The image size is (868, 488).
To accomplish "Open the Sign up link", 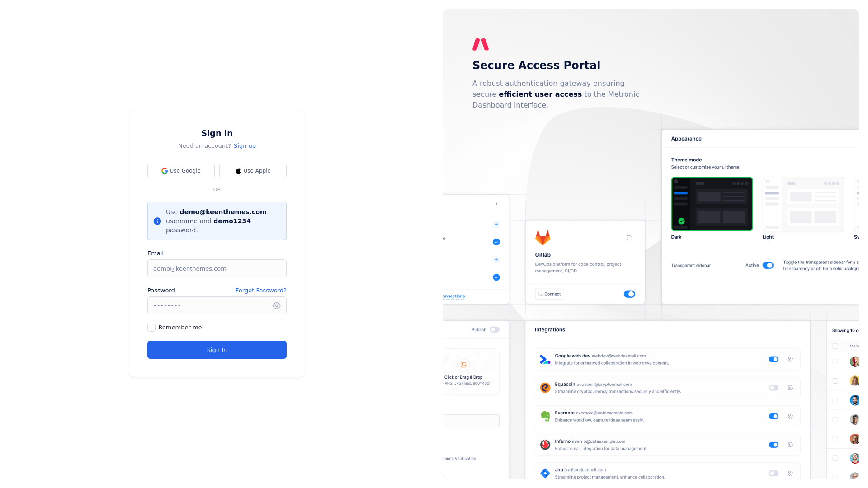I will click(245, 145).
